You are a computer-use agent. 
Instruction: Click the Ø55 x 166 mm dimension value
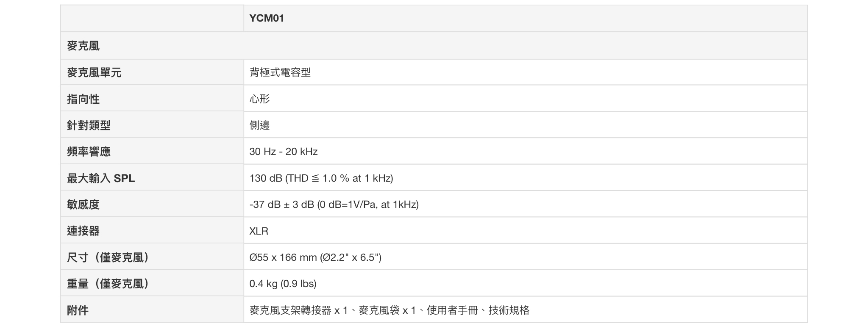(x=315, y=257)
